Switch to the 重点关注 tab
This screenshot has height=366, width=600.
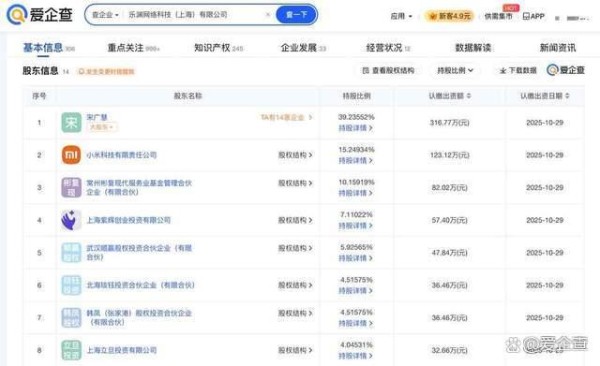133,48
